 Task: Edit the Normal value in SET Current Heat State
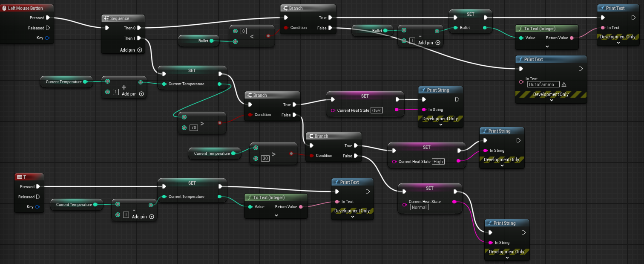tap(420, 207)
